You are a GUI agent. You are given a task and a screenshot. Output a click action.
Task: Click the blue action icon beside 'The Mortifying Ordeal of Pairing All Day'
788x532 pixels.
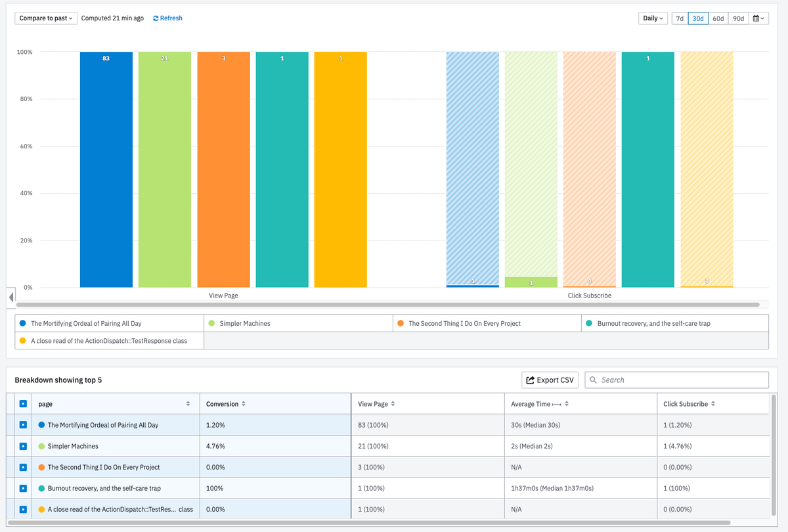click(x=23, y=424)
